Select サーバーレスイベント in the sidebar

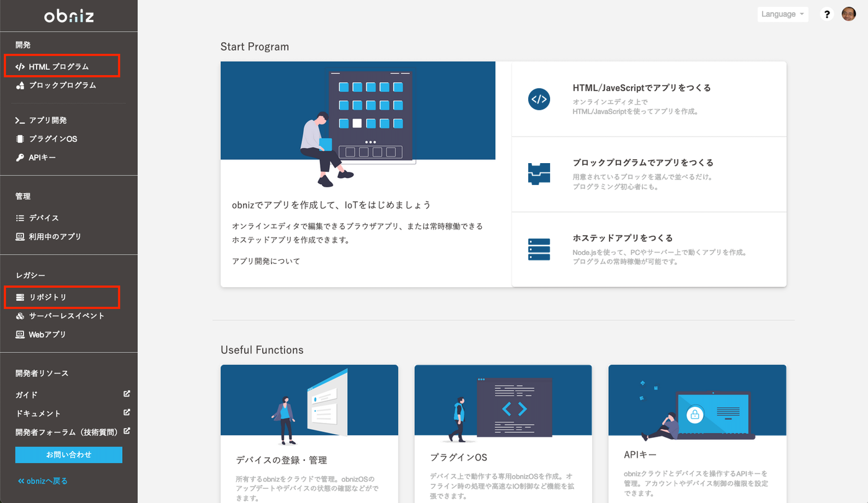[66, 316]
